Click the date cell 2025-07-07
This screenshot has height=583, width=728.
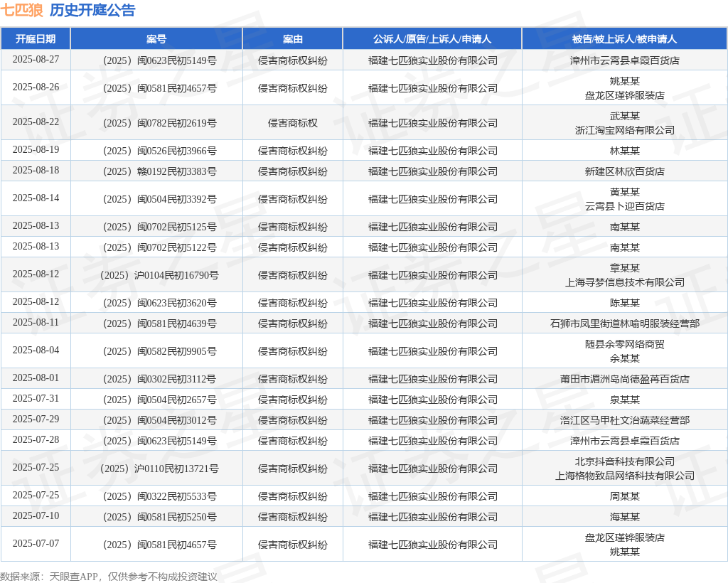pos(36,544)
